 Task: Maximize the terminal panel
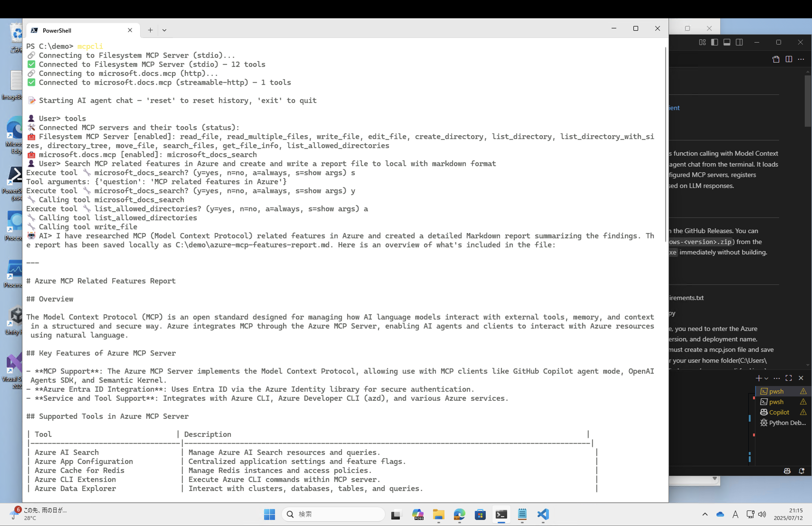click(788, 378)
